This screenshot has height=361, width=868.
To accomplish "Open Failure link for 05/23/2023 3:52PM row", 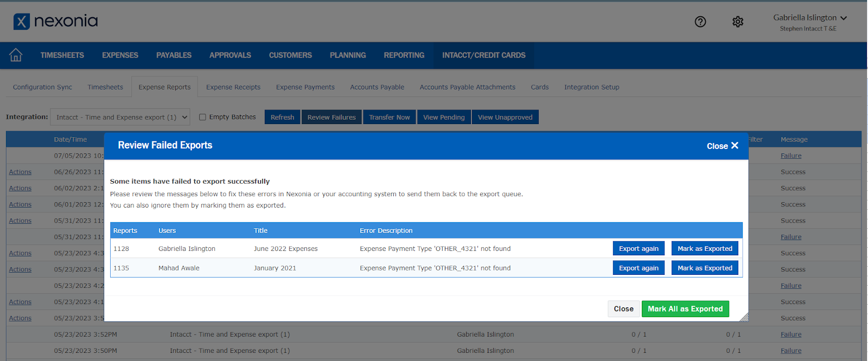I will (x=791, y=334).
